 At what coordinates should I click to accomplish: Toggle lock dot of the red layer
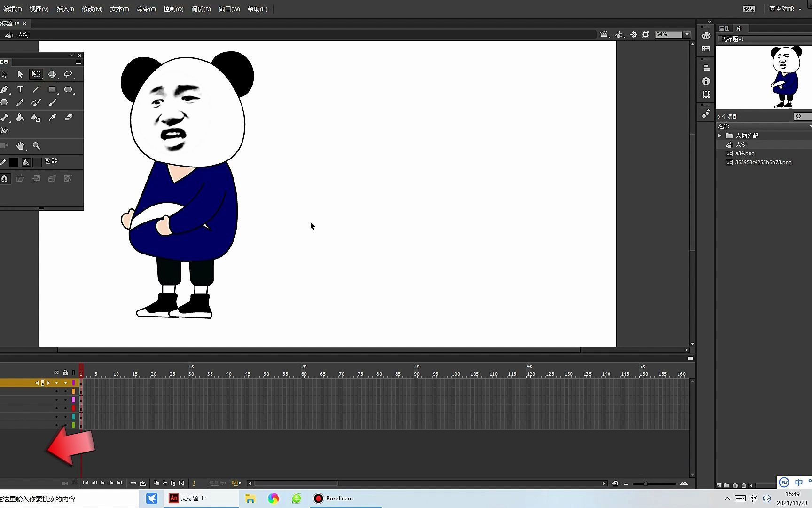[x=65, y=408]
